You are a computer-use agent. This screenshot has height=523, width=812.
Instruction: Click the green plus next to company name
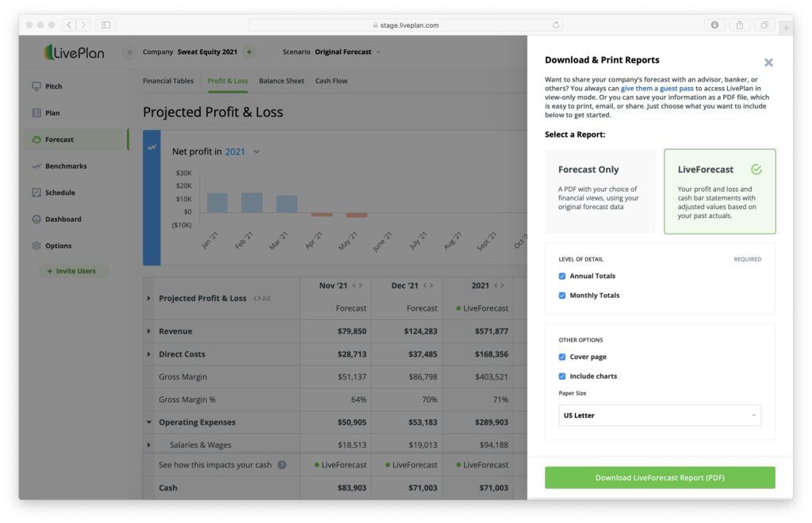[249, 52]
